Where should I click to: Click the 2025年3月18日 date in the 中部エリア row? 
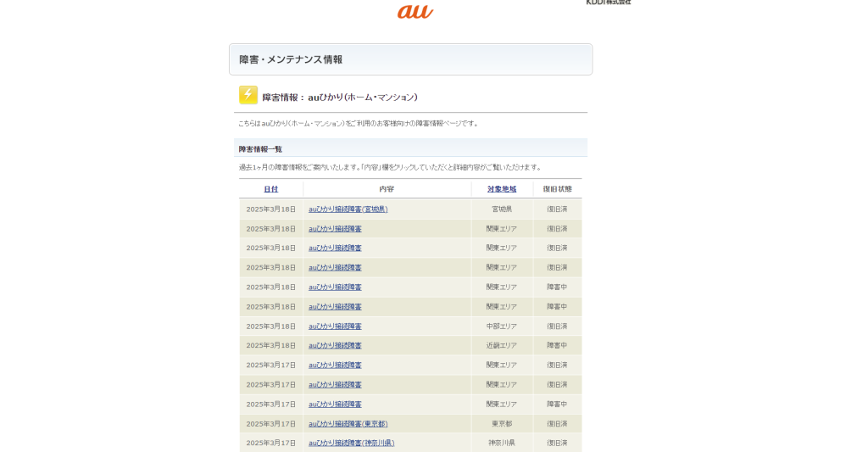[x=270, y=326]
